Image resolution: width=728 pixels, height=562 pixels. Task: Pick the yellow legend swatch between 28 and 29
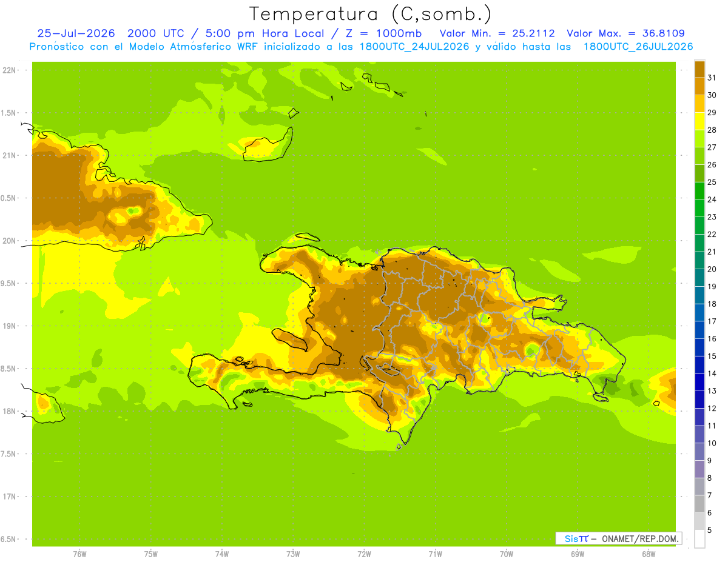[699, 121]
